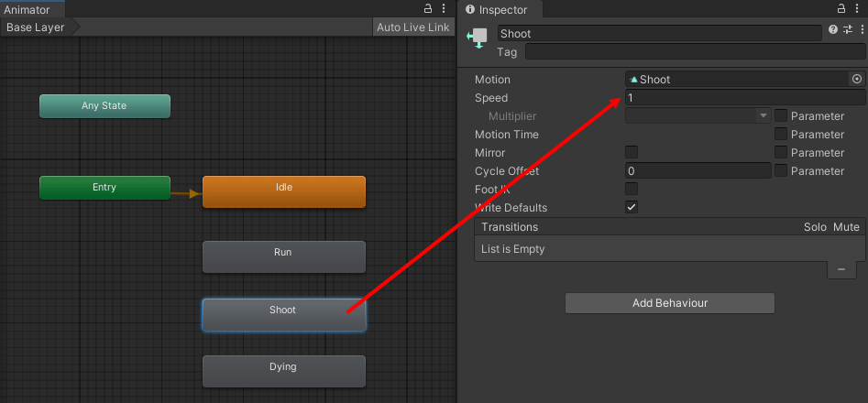The width and height of the screenshot is (868, 403).
Task: Enable the Motion Time Parameter checkbox
Action: (x=781, y=135)
